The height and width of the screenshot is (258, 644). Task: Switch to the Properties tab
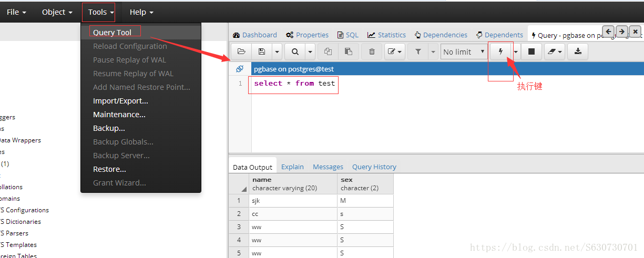tap(308, 35)
